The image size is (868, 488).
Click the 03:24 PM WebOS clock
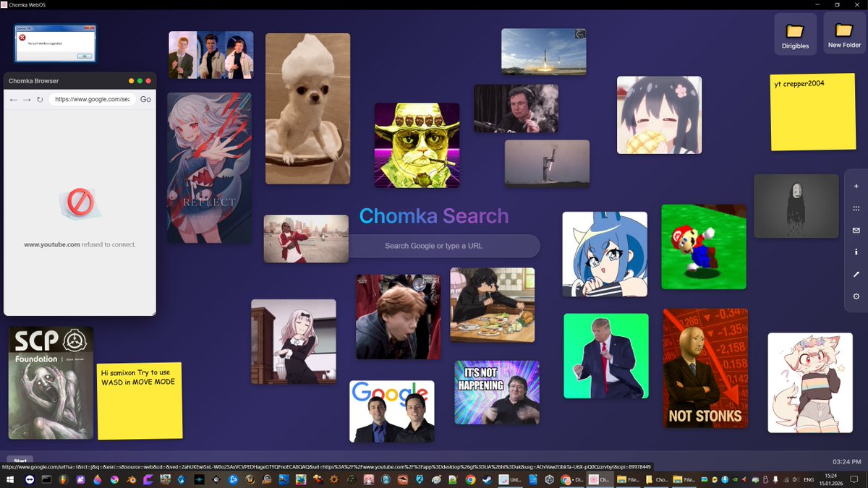tap(847, 461)
